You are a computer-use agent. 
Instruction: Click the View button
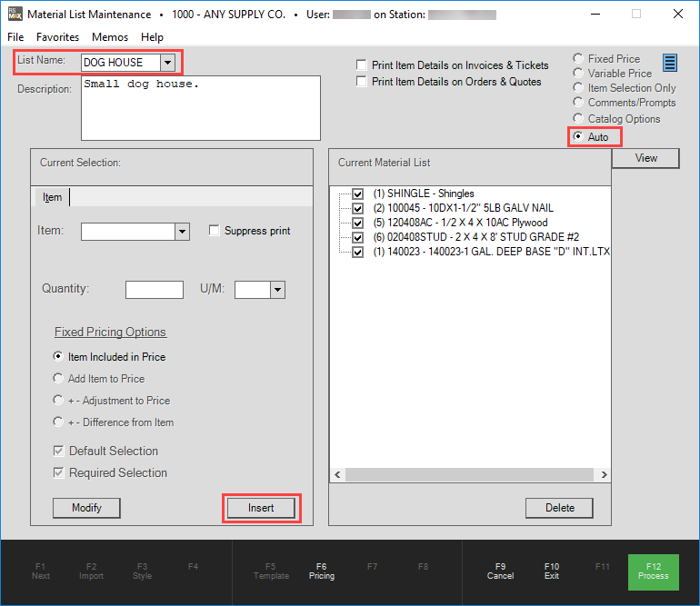click(645, 158)
